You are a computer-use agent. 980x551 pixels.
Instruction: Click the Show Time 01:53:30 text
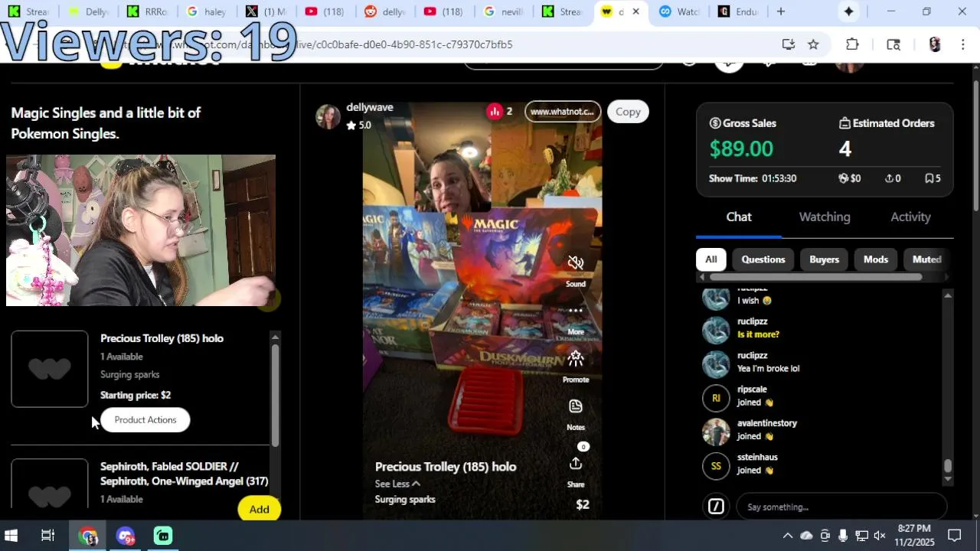pyautogui.click(x=753, y=178)
